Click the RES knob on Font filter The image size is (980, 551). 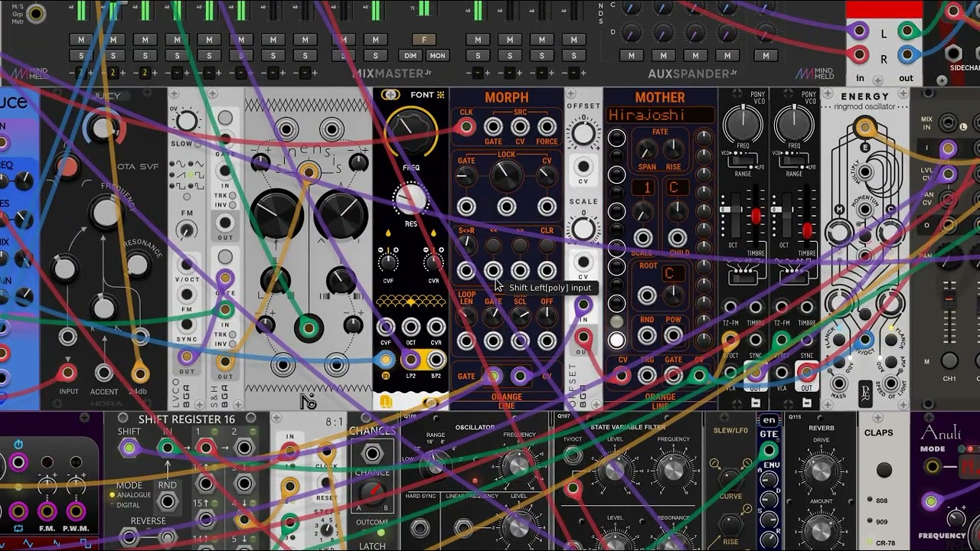(x=411, y=200)
